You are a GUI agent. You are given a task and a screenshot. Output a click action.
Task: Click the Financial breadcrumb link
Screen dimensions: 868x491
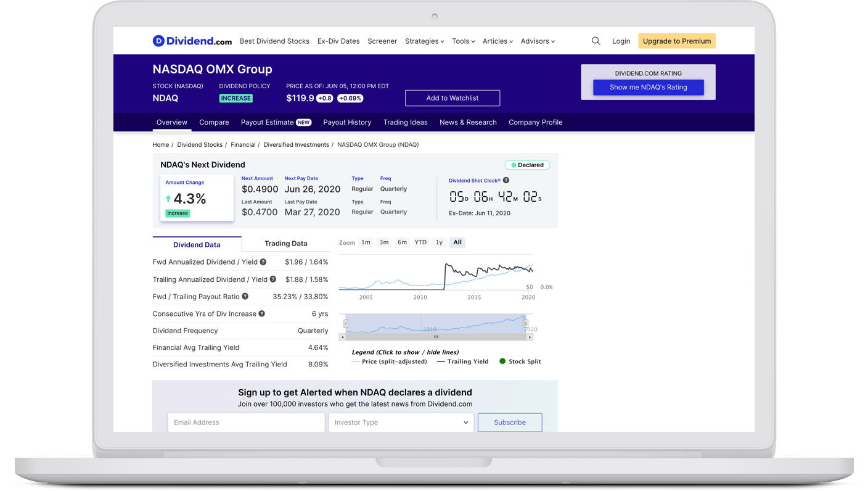(x=243, y=144)
